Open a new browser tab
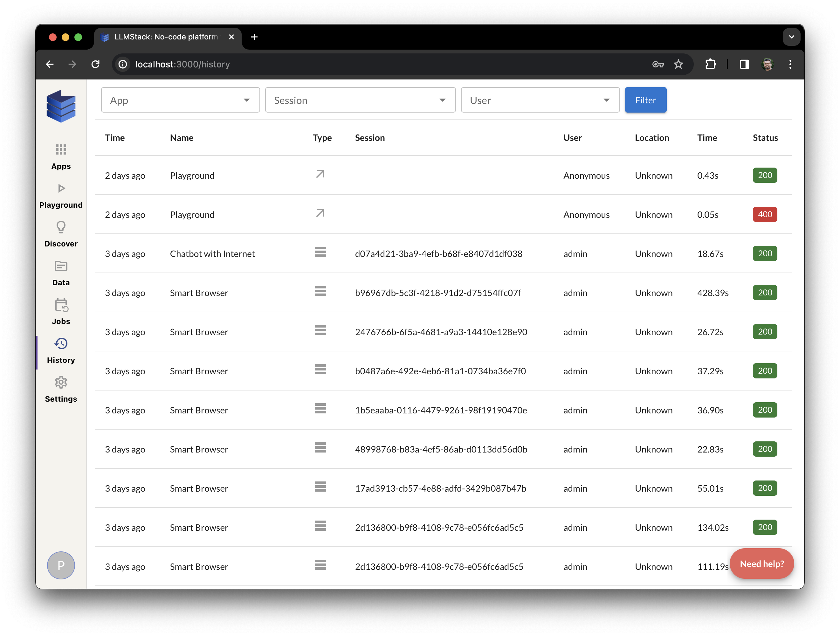The width and height of the screenshot is (840, 636). pos(254,37)
